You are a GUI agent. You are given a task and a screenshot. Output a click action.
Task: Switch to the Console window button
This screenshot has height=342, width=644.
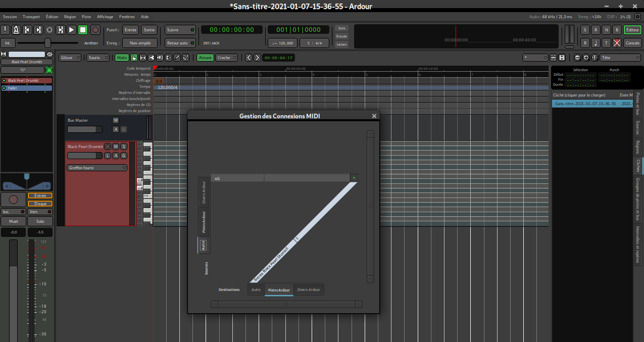[x=632, y=43]
